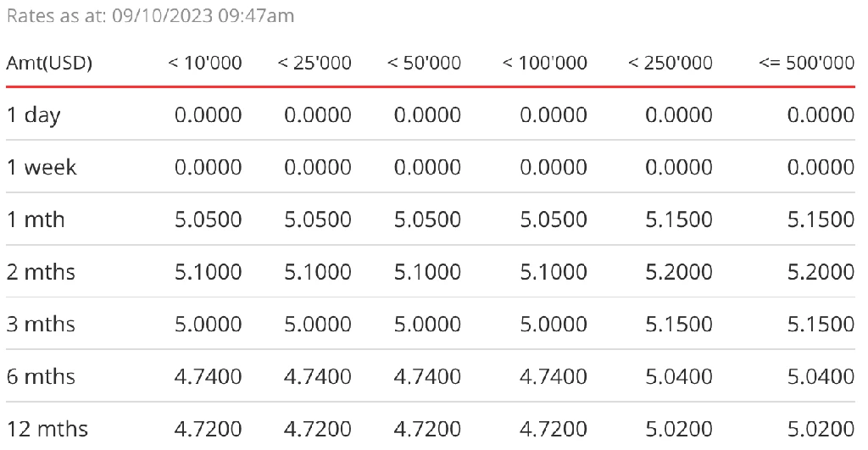This screenshot has height=450, width=868.
Task: Click the '< 100'000' column header
Action: [x=545, y=63]
